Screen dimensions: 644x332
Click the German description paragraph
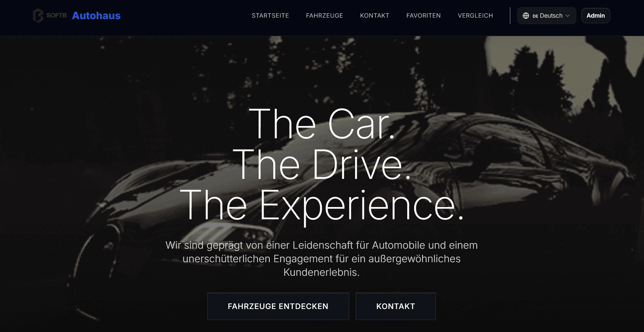coord(321,259)
